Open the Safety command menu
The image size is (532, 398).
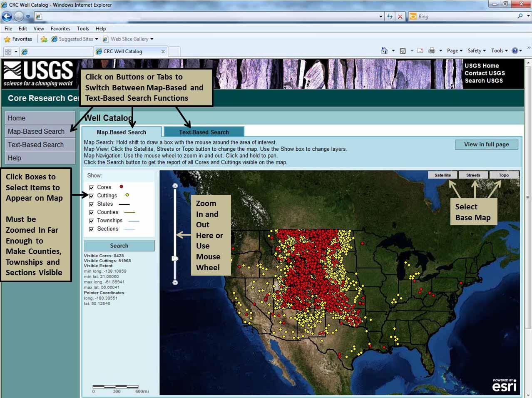coord(477,51)
